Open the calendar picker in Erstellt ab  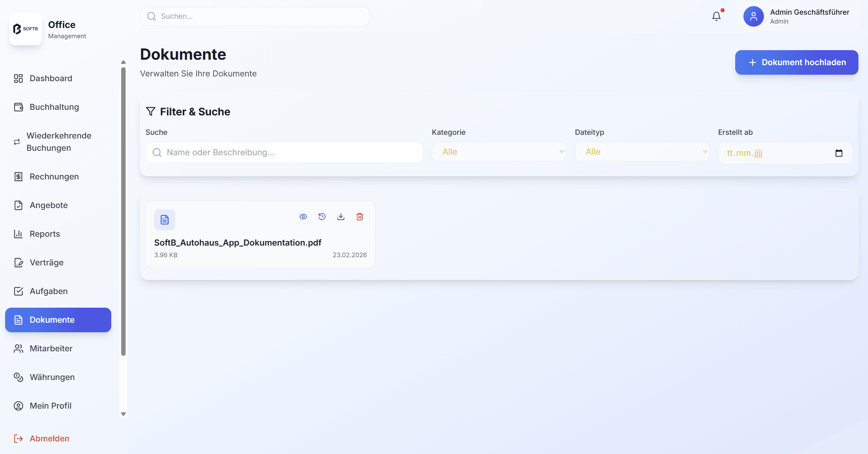[x=839, y=153]
